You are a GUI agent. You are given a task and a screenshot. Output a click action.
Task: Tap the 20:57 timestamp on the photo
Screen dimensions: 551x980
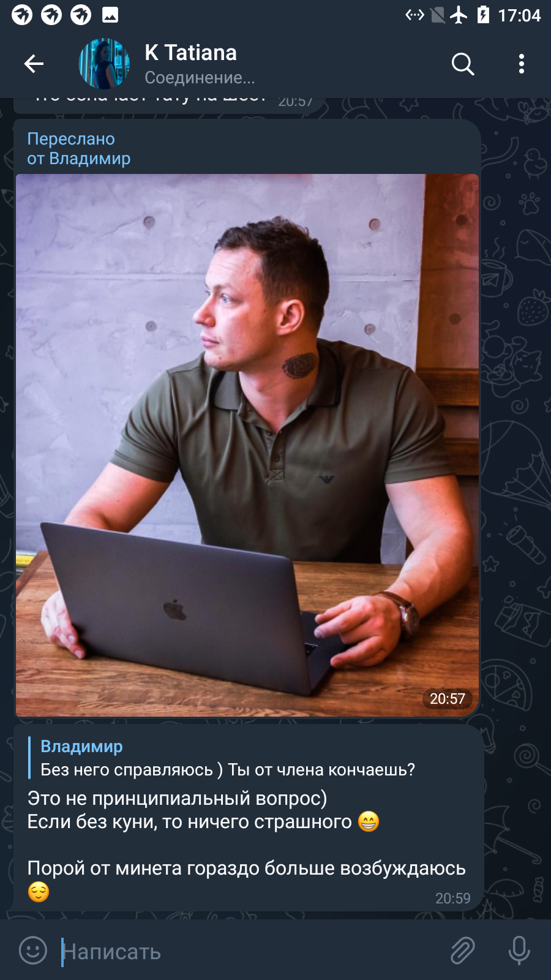(x=448, y=699)
